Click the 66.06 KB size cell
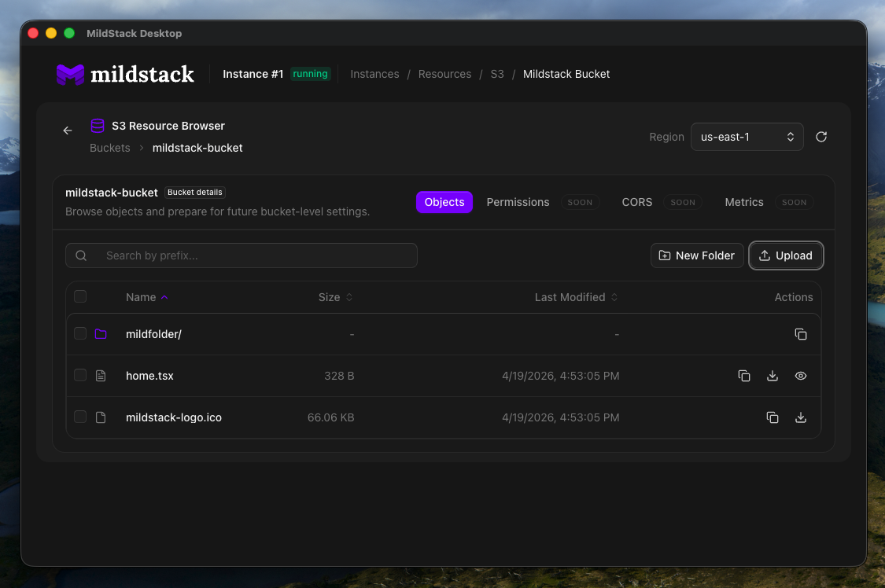 pyautogui.click(x=330, y=417)
